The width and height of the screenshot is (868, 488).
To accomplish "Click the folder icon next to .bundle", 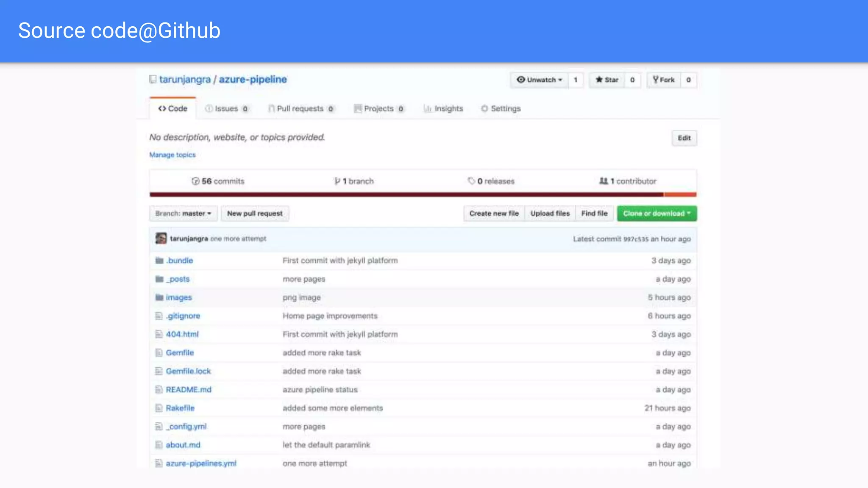I will pos(159,261).
